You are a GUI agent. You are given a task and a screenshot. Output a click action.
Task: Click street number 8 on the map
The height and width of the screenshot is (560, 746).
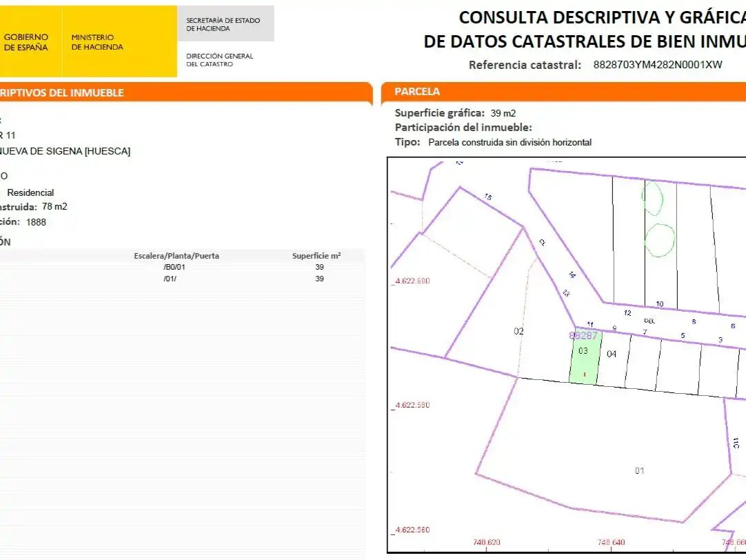[x=694, y=321]
